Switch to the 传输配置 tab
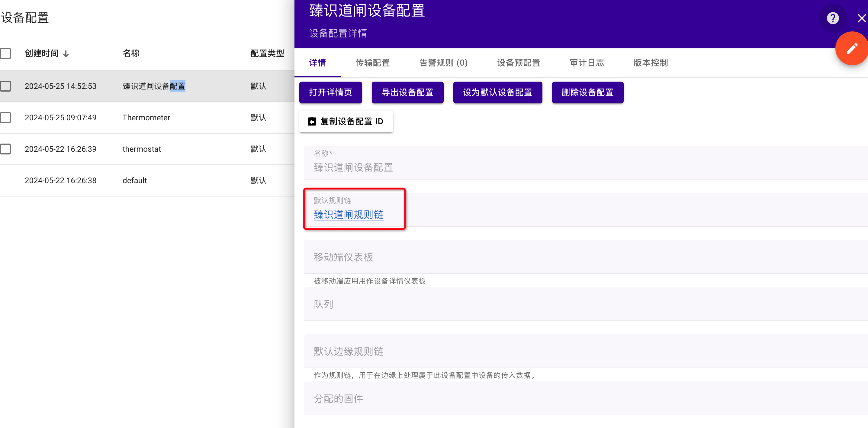 coord(372,63)
